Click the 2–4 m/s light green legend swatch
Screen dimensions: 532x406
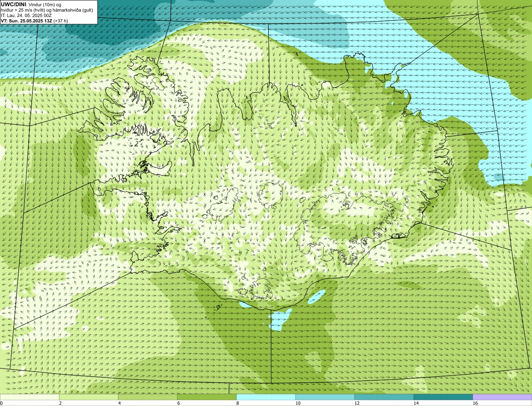(89, 397)
